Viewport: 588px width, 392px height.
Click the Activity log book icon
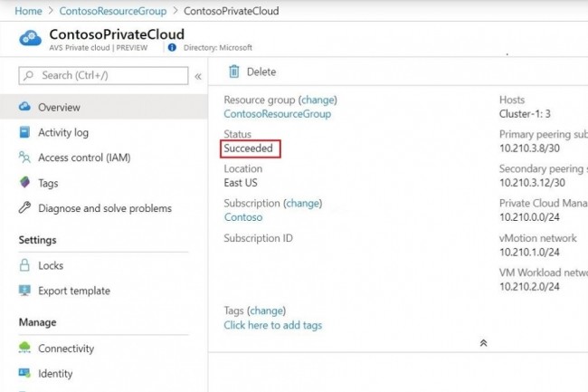pos(24,132)
